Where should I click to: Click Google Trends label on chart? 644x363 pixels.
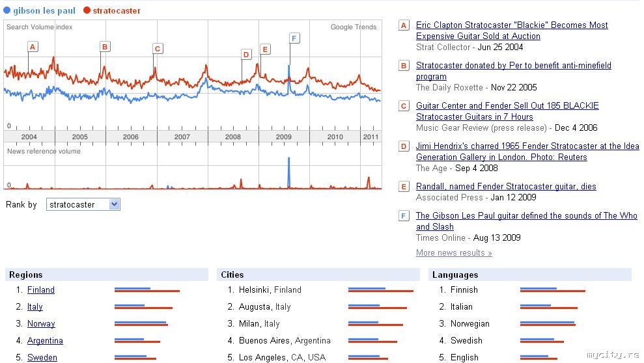[354, 27]
